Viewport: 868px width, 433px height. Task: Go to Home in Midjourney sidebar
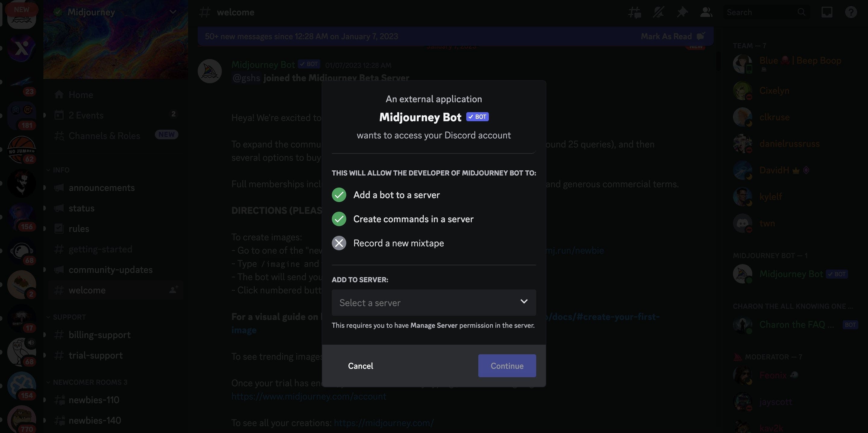coord(115,95)
